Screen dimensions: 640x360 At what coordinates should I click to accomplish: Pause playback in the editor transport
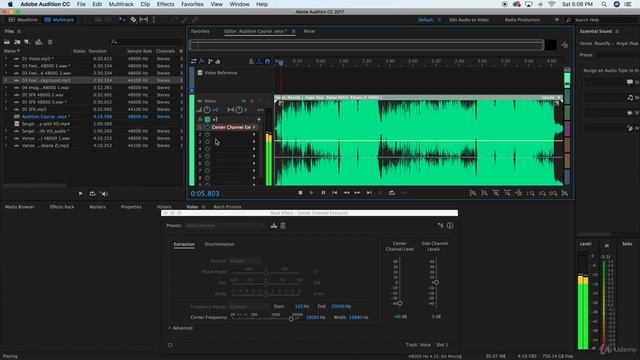[x=323, y=193]
